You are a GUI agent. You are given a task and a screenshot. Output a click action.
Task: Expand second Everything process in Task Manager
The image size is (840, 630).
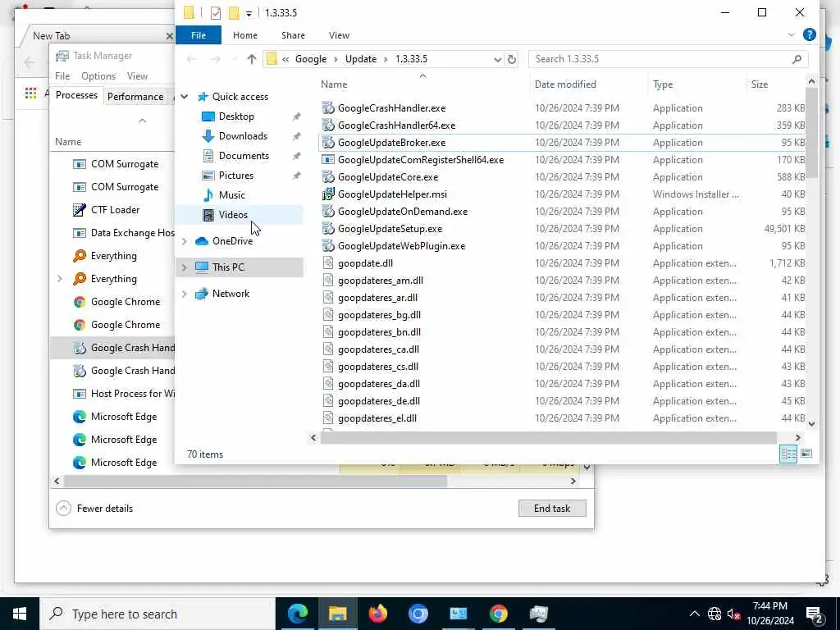pyautogui.click(x=59, y=279)
